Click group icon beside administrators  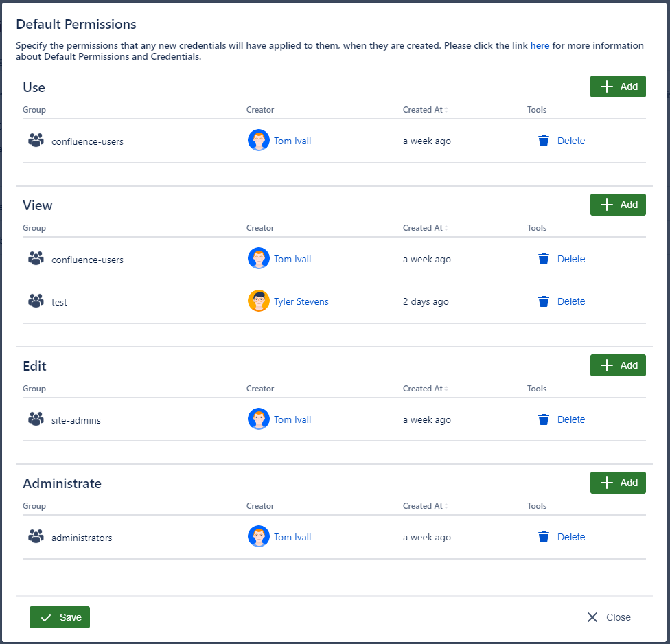point(36,537)
